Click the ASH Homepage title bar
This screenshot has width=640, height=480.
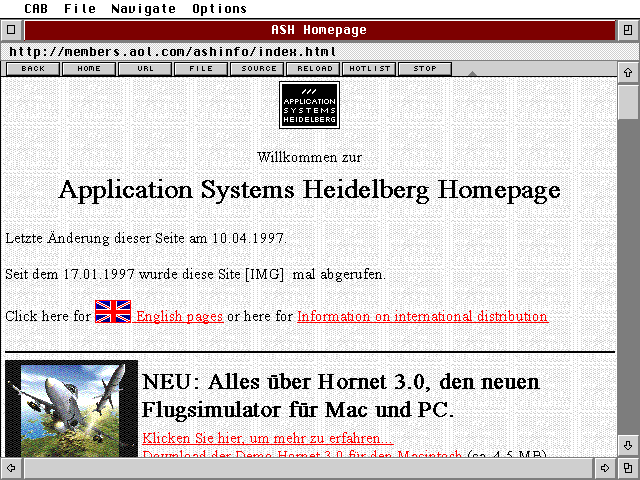(x=320, y=30)
